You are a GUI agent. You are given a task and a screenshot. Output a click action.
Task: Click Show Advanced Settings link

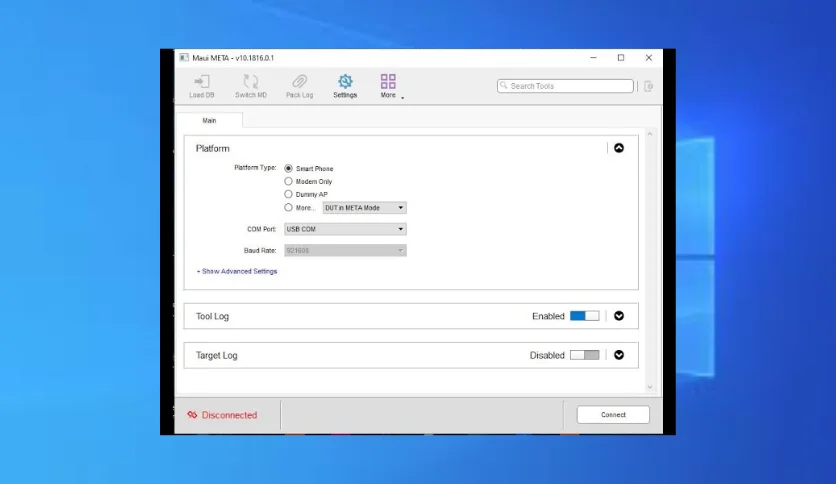pyautogui.click(x=237, y=271)
